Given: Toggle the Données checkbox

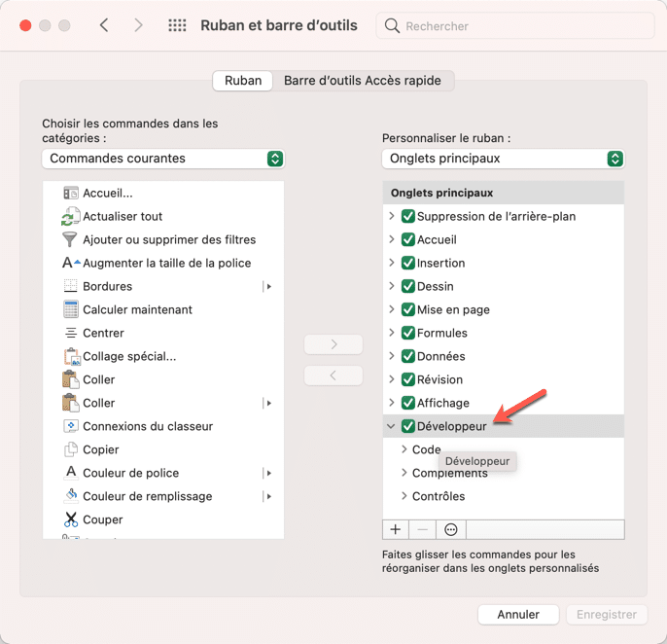Looking at the screenshot, I should click(408, 356).
